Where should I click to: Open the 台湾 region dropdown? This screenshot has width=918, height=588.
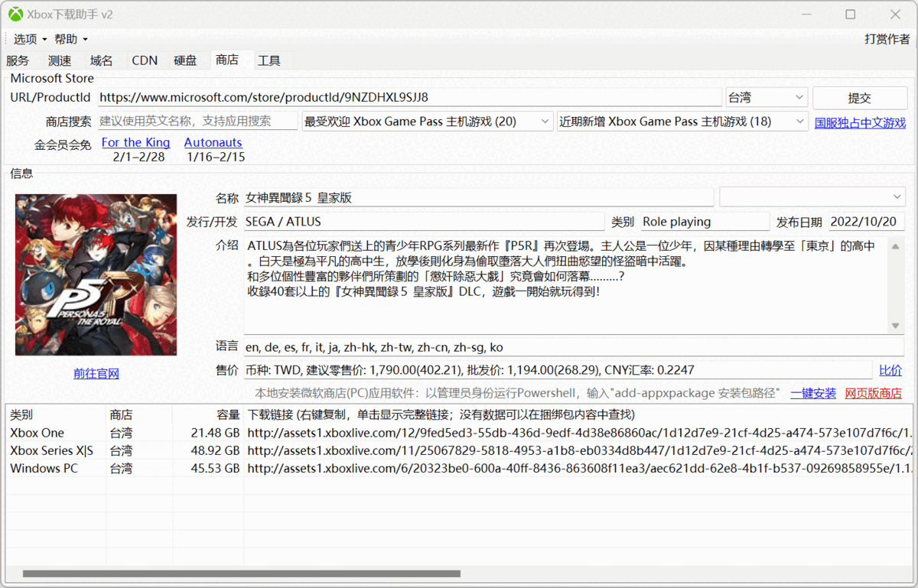coord(767,97)
